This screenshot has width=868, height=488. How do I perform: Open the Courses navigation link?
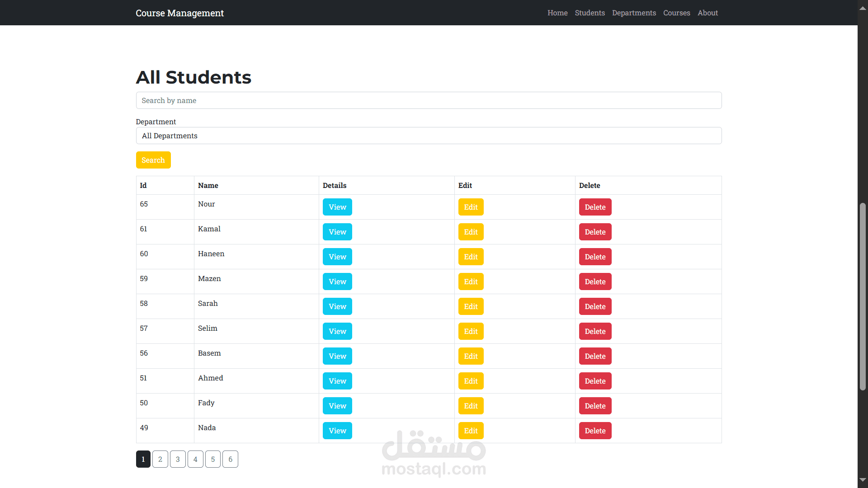pyautogui.click(x=676, y=13)
